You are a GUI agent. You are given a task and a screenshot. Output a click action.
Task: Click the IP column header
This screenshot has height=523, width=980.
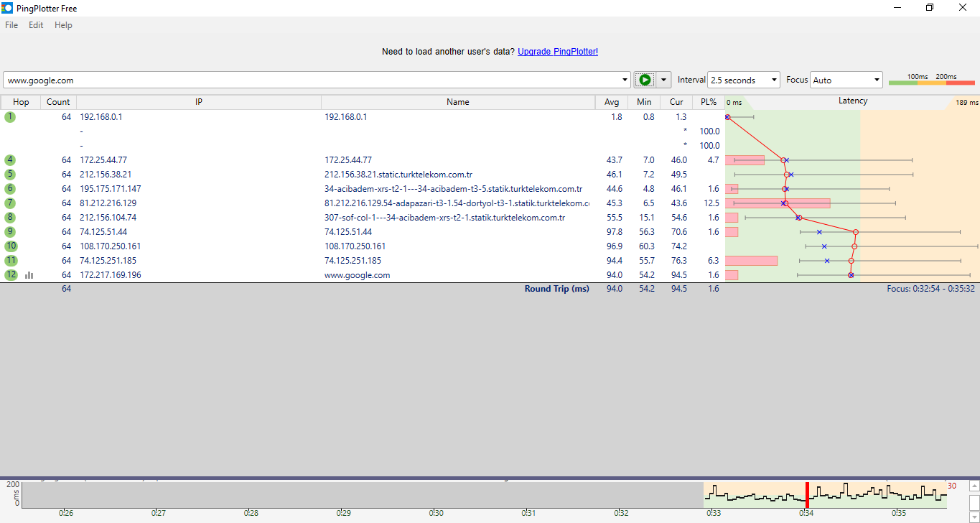199,102
